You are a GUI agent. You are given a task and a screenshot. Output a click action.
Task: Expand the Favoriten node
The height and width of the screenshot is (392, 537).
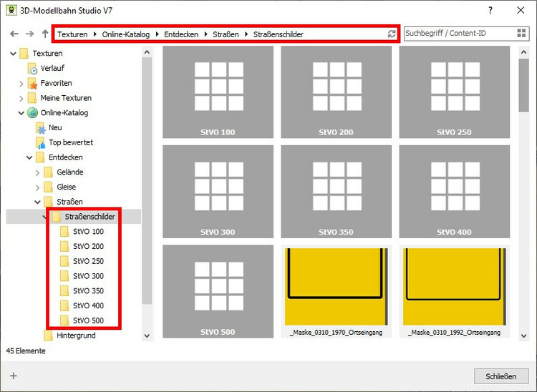pos(21,84)
